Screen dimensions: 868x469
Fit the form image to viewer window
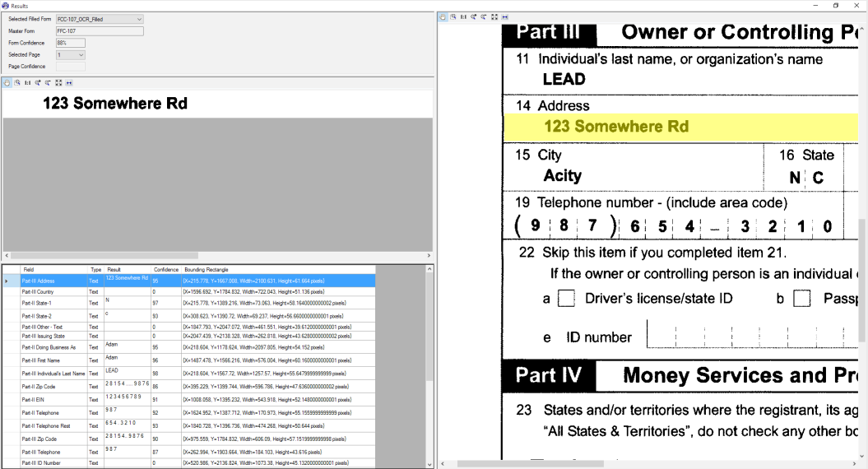pyautogui.click(x=494, y=16)
